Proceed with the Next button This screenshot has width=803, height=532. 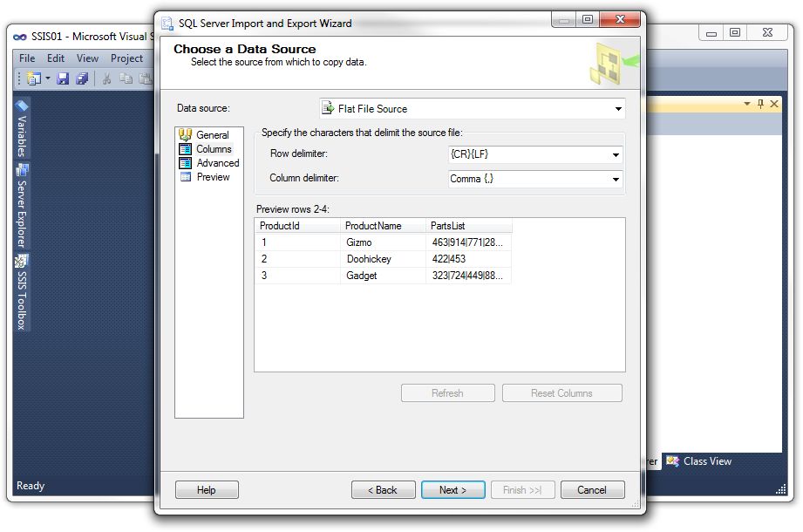(x=453, y=490)
